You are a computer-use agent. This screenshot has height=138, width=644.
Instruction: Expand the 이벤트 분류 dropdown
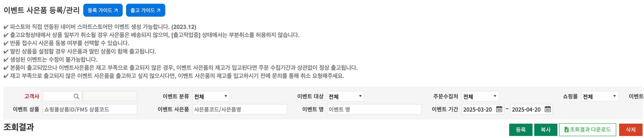coord(211,96)
